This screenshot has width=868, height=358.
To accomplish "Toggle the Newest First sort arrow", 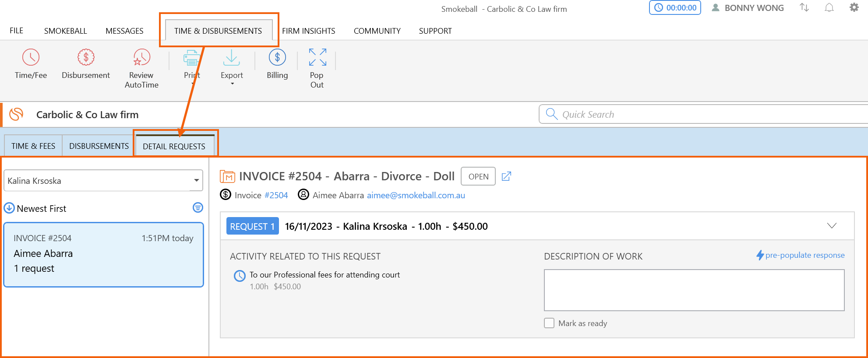I will 9,208.
